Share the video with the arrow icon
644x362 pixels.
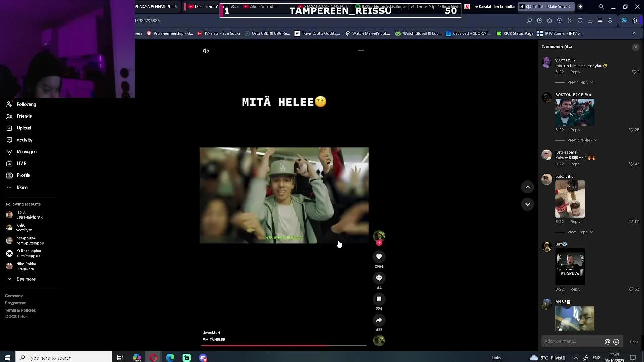pos(379,320)
